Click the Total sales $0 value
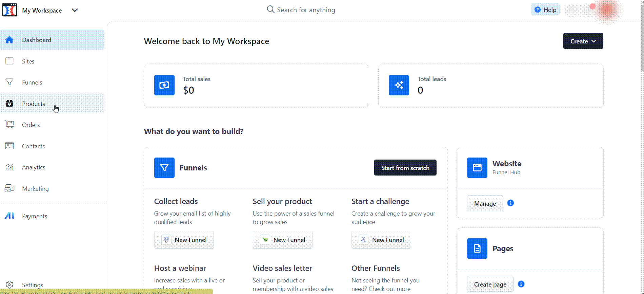 pyautogui.click(x=188, y=90)
